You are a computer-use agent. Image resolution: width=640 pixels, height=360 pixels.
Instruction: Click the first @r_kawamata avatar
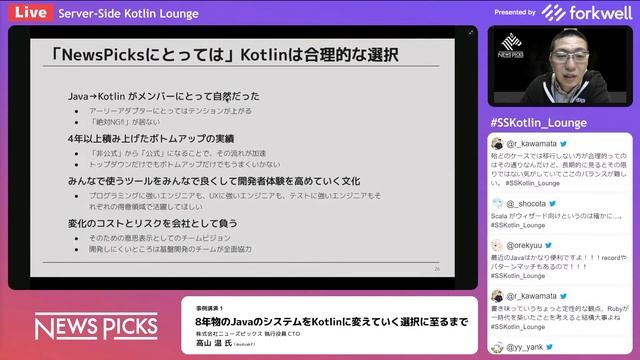pos(497,144)
